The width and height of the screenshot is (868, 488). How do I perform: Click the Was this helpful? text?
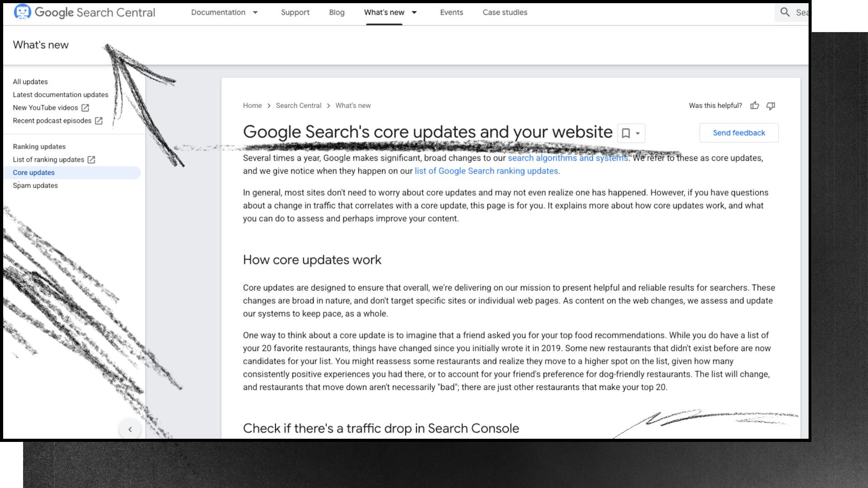715,105
